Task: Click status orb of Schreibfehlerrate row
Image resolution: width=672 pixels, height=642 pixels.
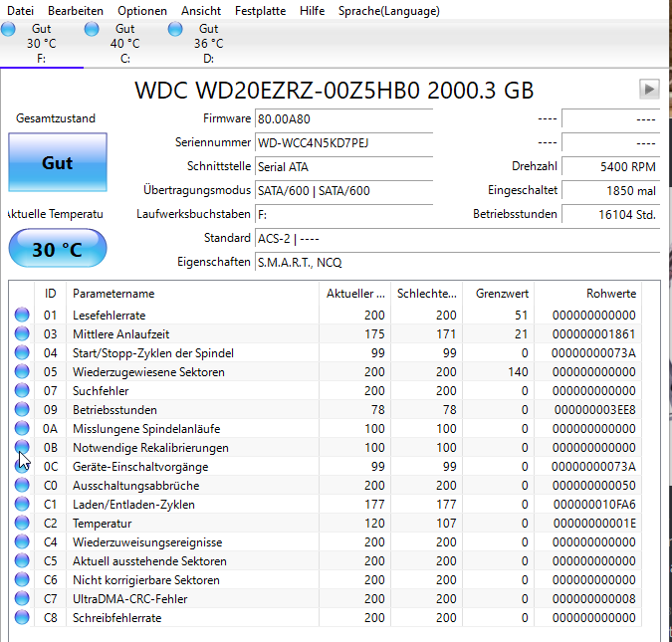Action: (x=22, y=617)
